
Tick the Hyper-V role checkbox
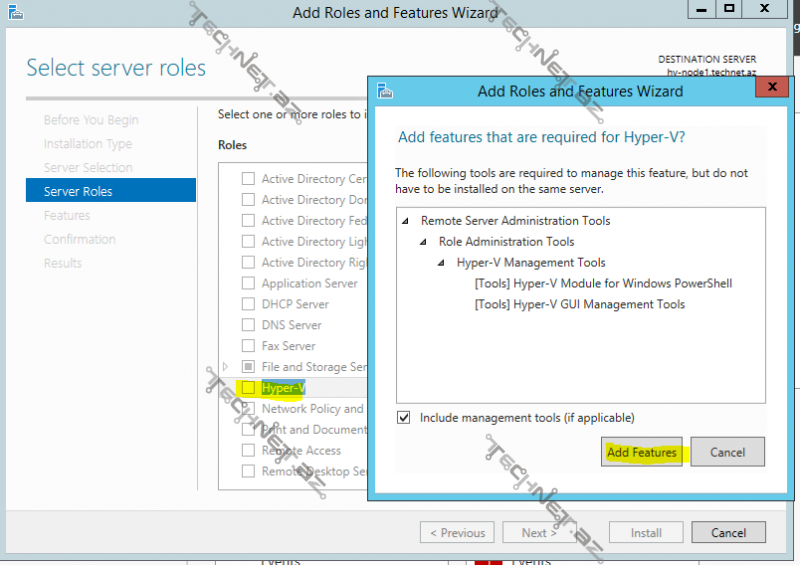coord(248,388)
